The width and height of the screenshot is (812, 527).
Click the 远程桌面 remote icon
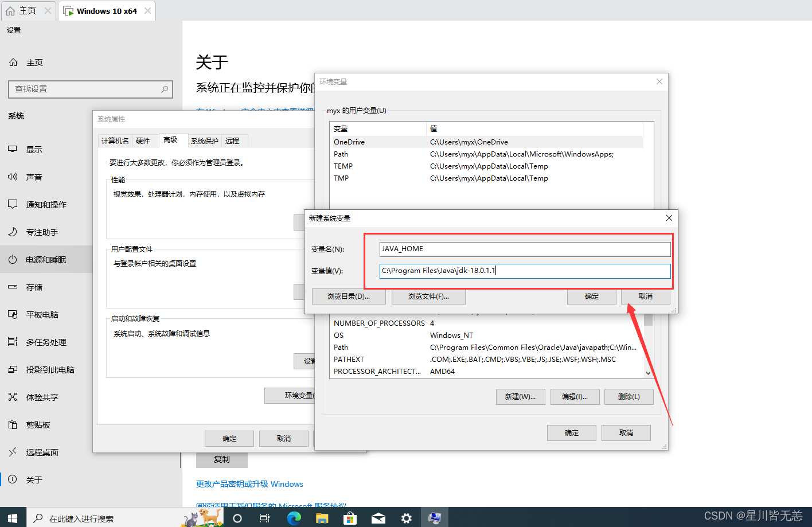(13, 452)
